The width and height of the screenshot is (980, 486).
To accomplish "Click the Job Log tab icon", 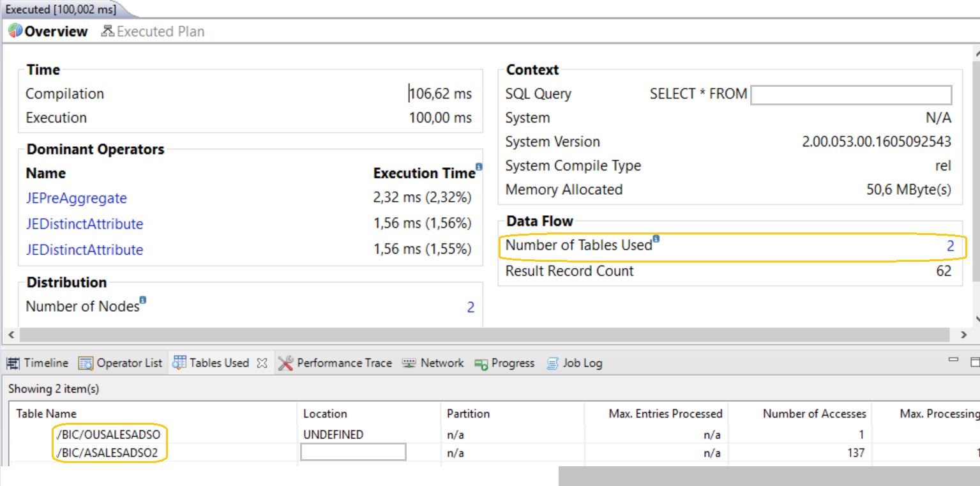I will 553,363.
